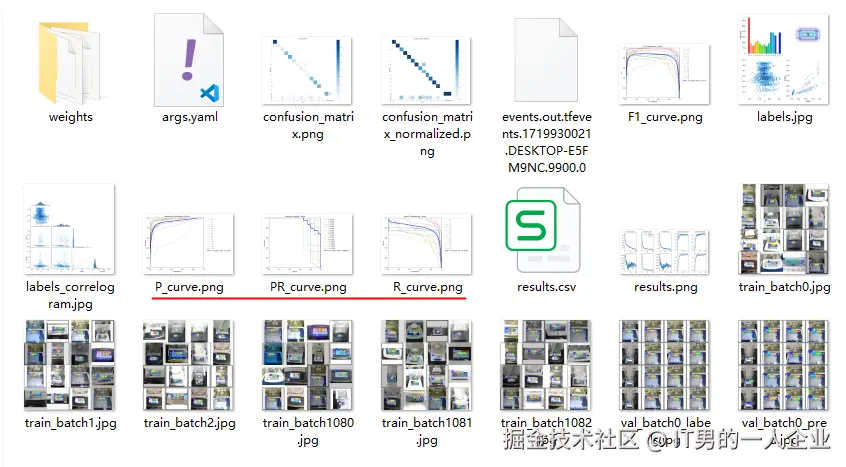The height and width of the screenshot is (467, 846).
Task: Click the train_batch1082 image thumbnail
Action: tap(545, 365)
